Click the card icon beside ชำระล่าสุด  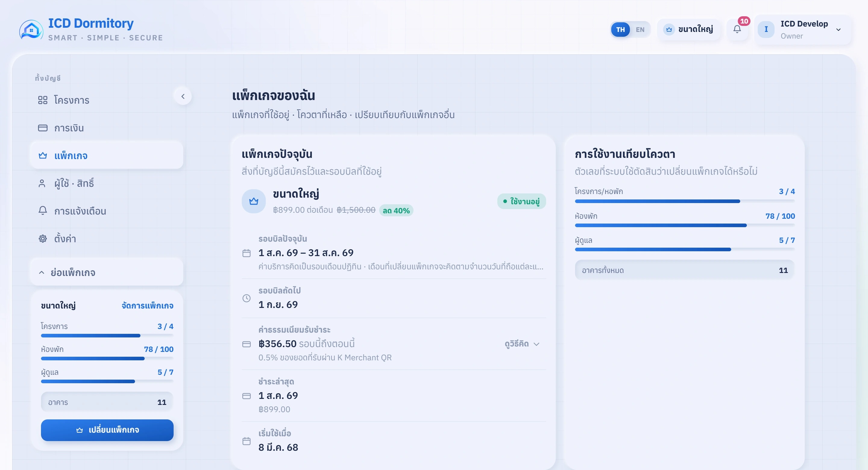(246, 396)
